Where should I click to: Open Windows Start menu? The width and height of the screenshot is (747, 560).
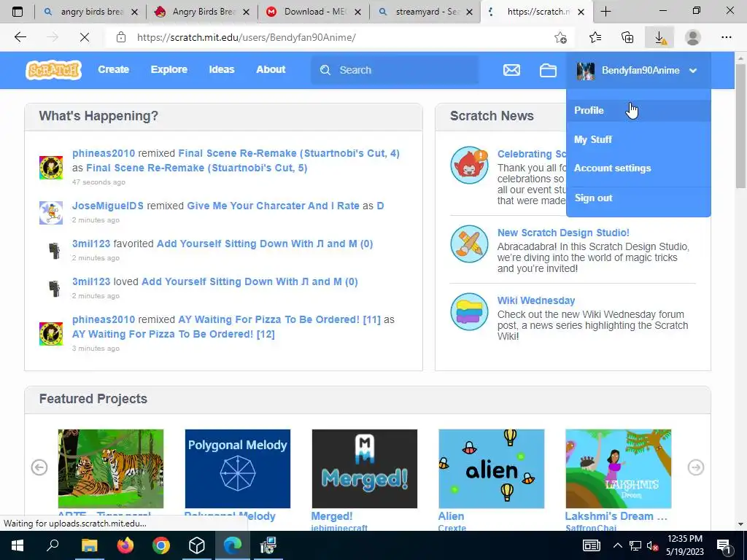click(18, 545)
